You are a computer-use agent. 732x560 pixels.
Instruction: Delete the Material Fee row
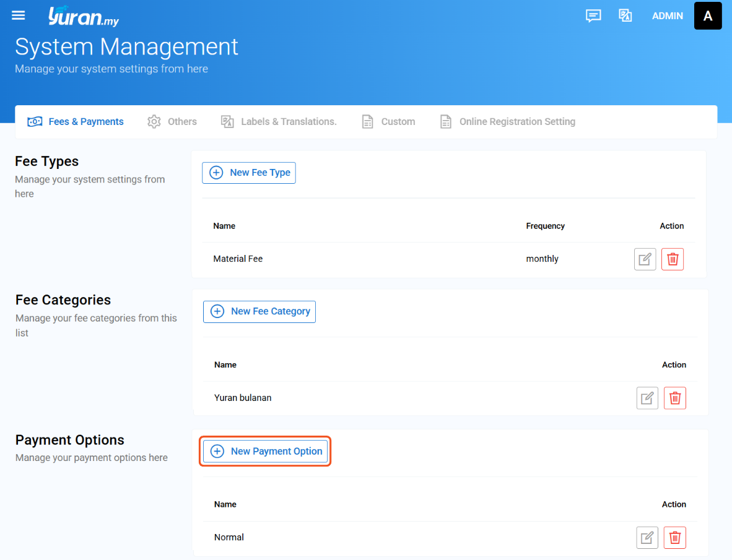(x=673, y=259)
